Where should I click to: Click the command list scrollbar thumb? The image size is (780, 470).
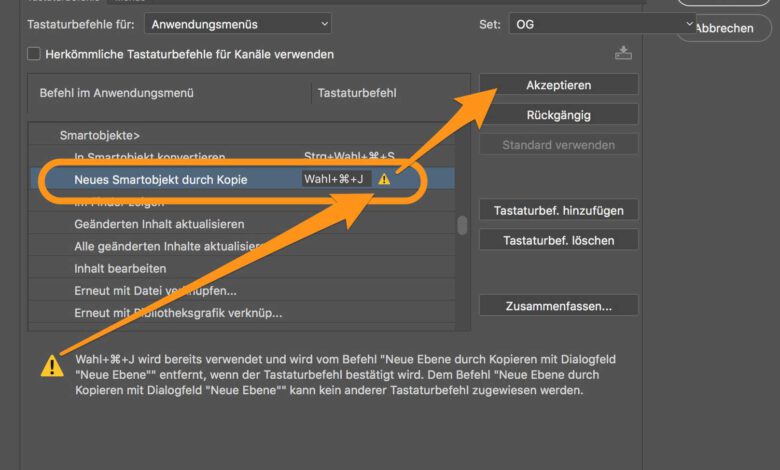click(462, 226)
